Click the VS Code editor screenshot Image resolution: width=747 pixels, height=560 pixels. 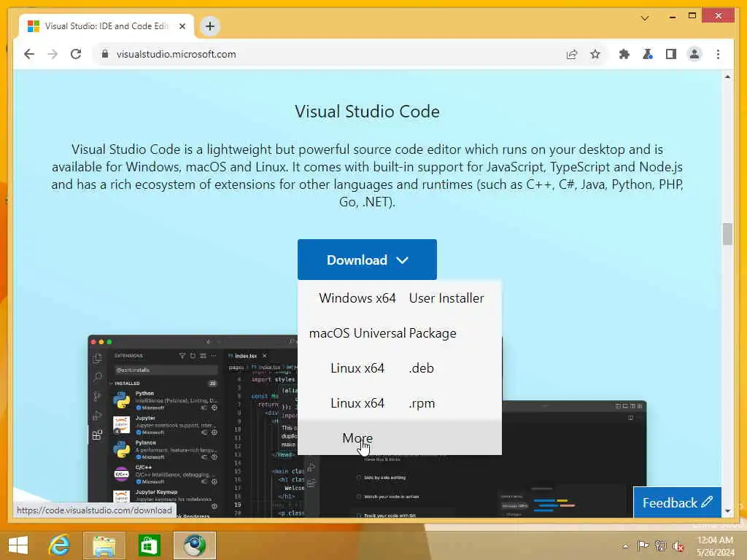click(367, 426)
